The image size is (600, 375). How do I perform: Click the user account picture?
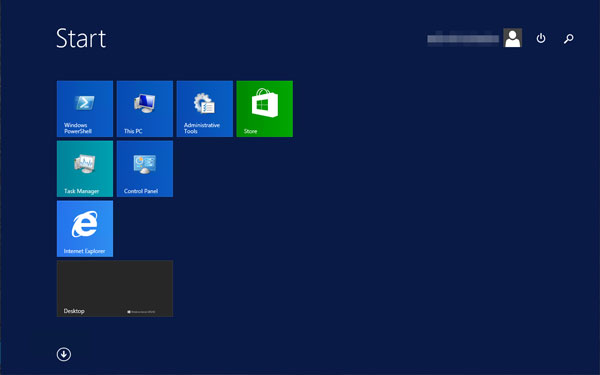pyautogui.click(x=512, y=38)
